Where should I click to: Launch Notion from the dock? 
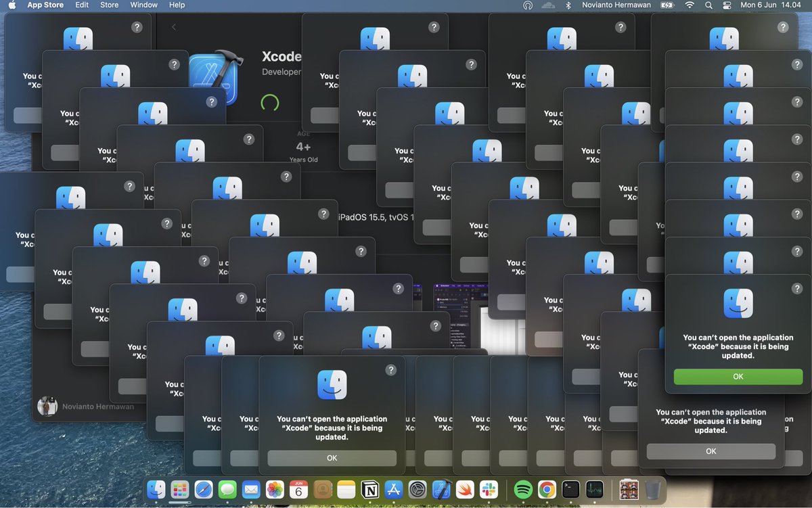click(370, 489)
